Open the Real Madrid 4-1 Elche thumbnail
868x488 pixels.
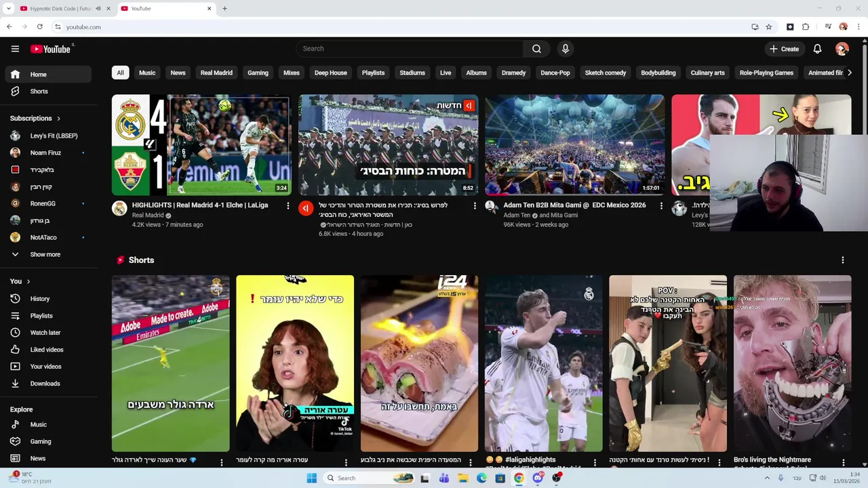(201, 145)
